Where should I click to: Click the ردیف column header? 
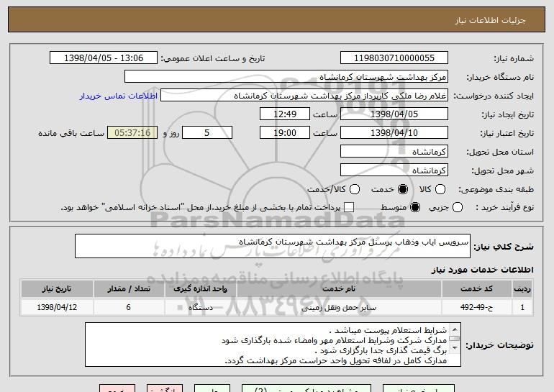(522, 289)
